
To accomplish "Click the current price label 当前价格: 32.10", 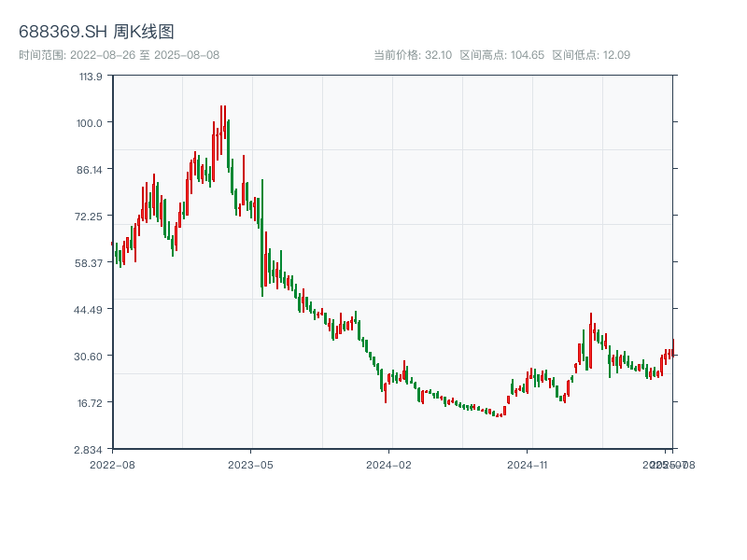I will point(413,55).
